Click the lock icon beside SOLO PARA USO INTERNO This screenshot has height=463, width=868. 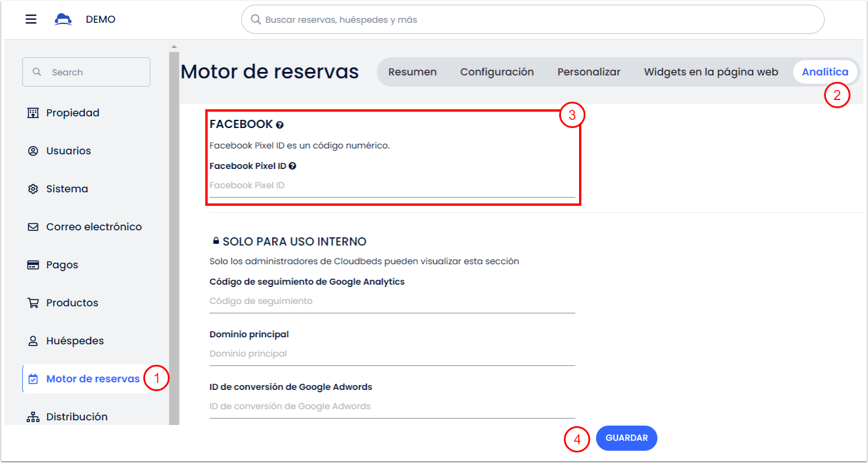click(x=215, y=241)
